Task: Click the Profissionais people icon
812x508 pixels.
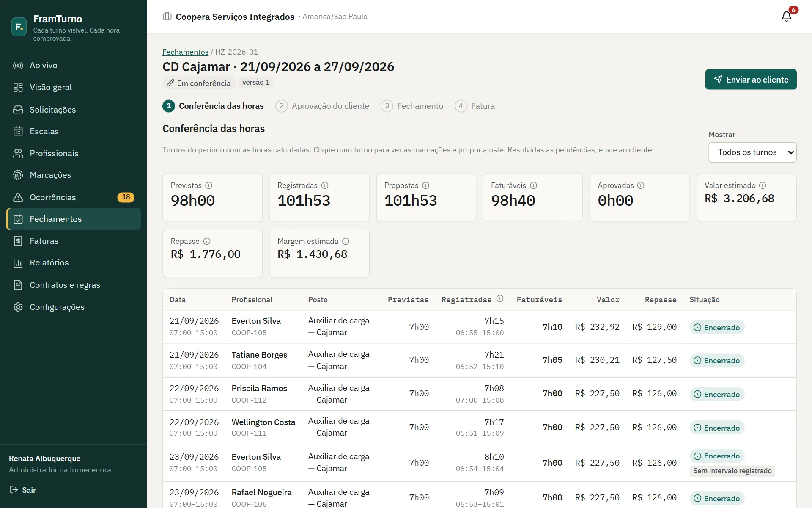Action: pyautogui.click(x=18, y=153)
